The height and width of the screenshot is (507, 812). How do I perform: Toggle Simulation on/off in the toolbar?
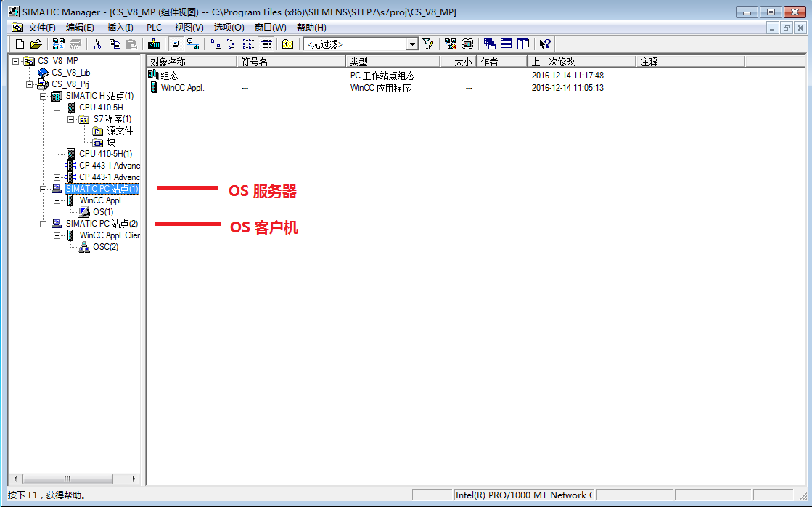click(x=467, y=44)
